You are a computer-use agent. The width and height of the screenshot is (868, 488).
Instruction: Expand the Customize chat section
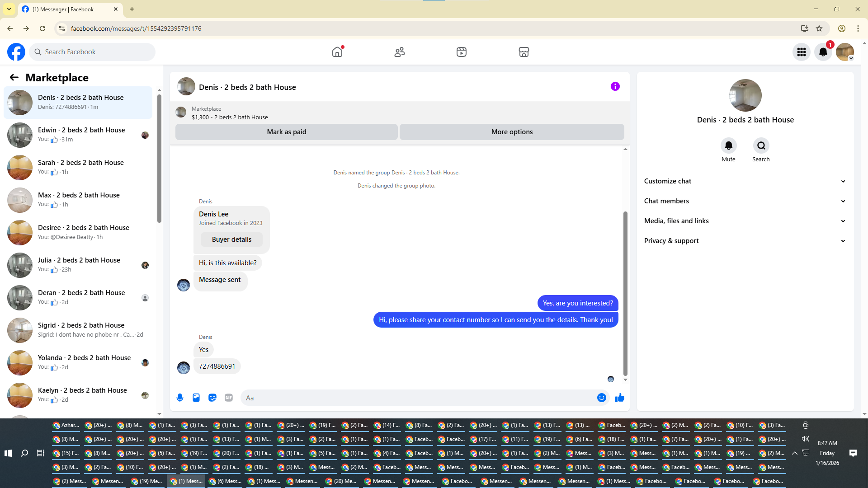745,181
